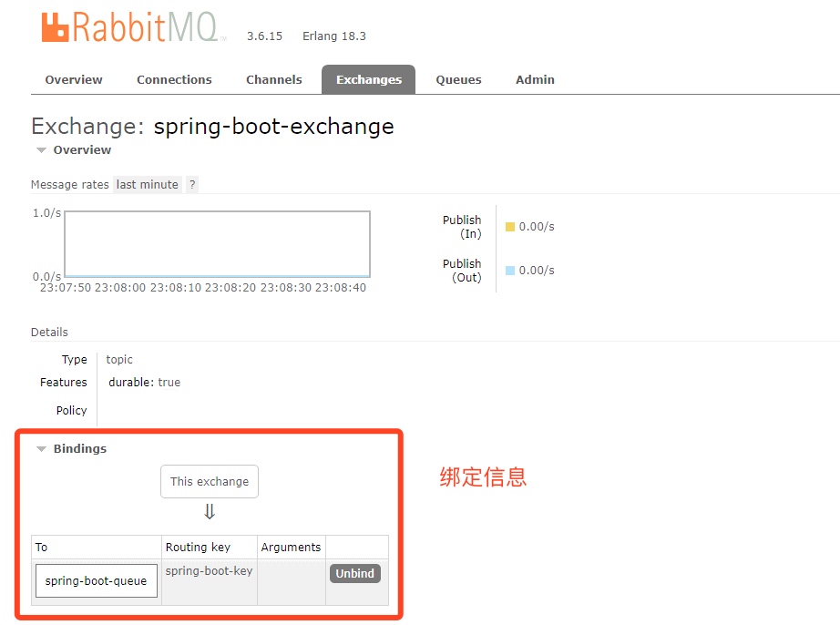Go to the Admin tab

(x=535, y=79)
